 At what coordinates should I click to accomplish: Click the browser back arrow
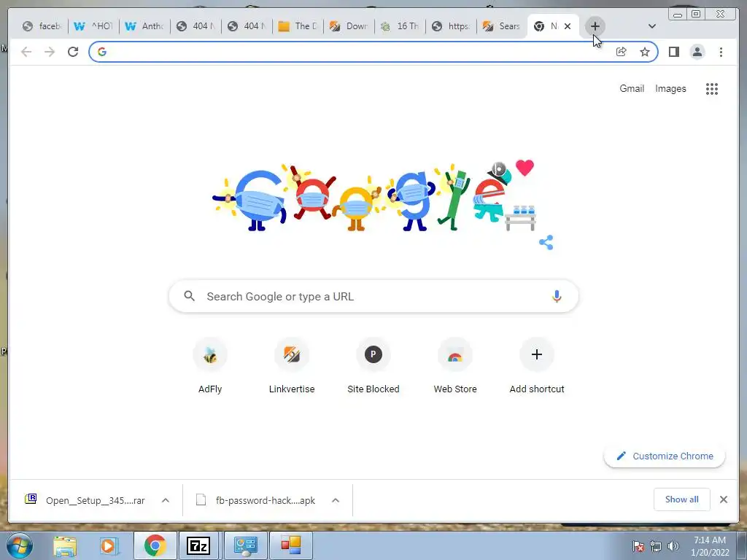pos(26,52)
